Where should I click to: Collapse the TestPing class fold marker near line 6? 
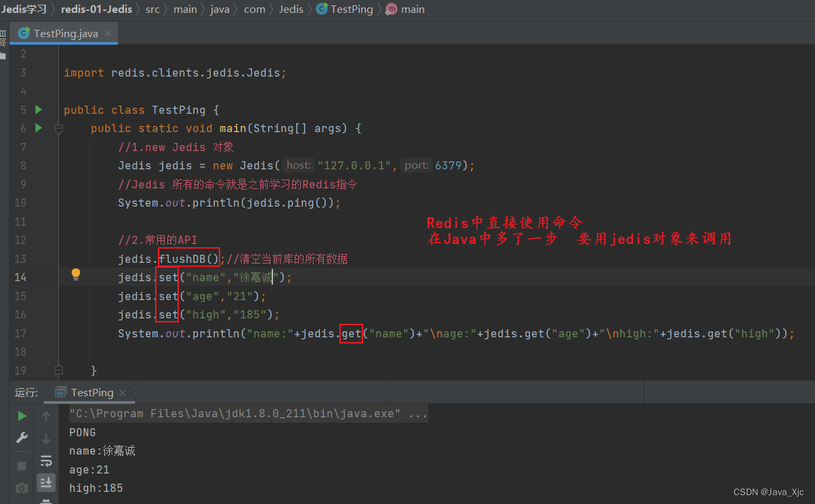click(58, 110)
